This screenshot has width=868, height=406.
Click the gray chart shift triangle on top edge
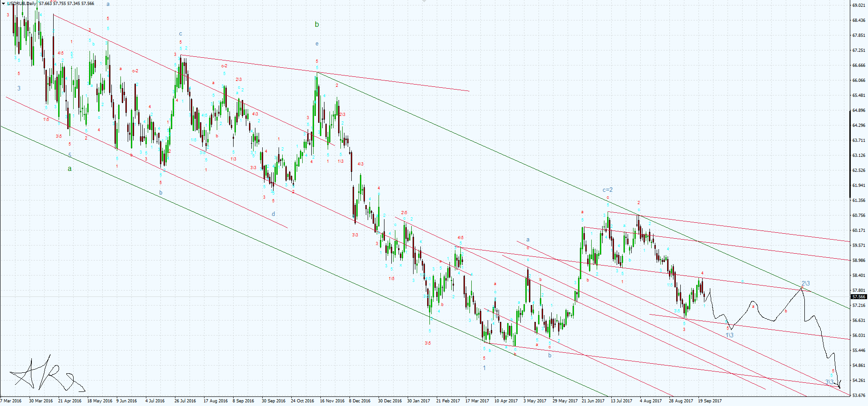(424, 1)
